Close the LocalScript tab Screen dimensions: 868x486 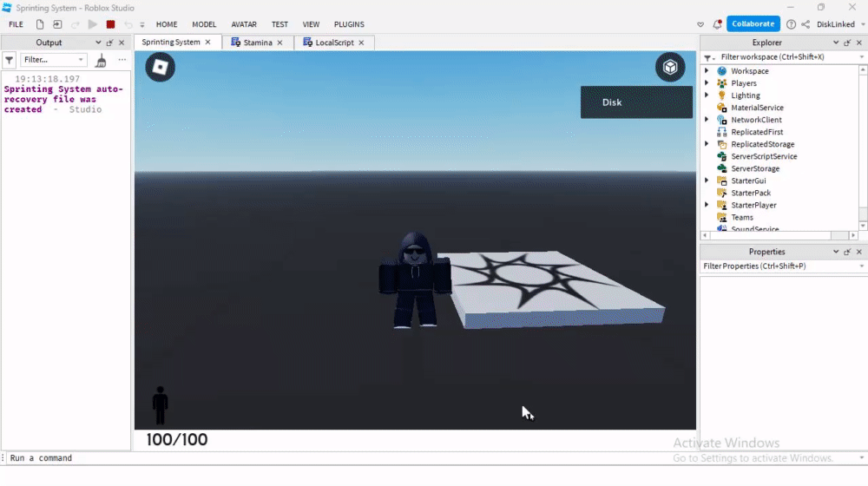pyautogui.click(x=361, y=43)
